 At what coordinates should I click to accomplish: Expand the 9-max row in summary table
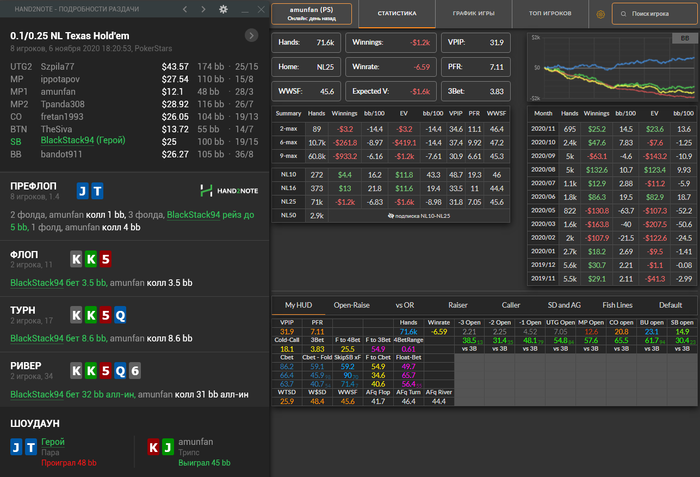(x=288, y=156)
